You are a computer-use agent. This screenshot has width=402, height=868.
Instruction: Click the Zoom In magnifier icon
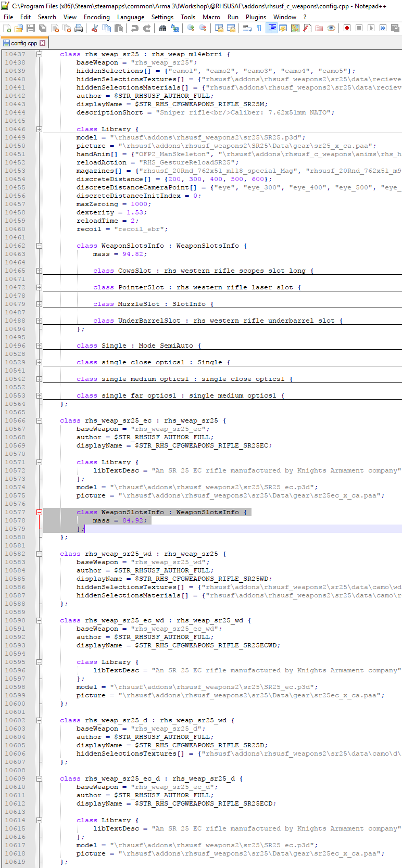click(x=191, y=28)
